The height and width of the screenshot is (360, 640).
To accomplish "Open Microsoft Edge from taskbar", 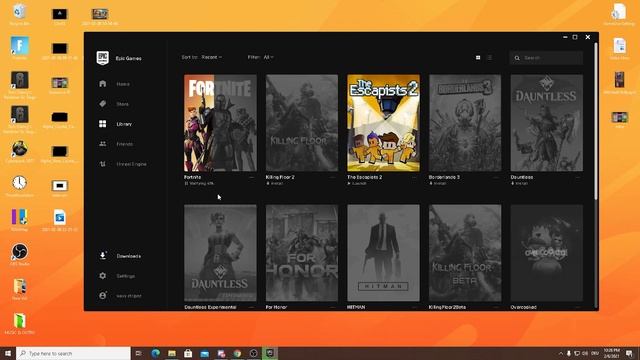I will click(x=156, y=353).
